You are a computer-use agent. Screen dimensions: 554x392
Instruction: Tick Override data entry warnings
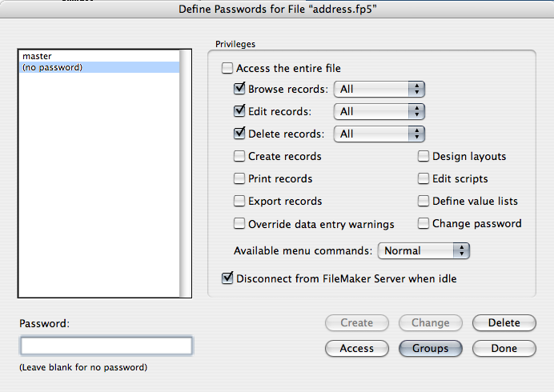click(x=239, y=224)
